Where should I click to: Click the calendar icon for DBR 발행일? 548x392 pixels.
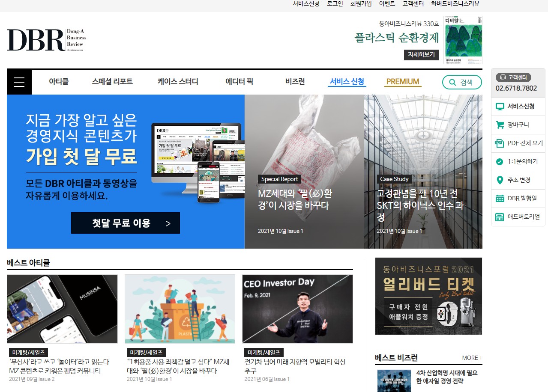(500, 199)
